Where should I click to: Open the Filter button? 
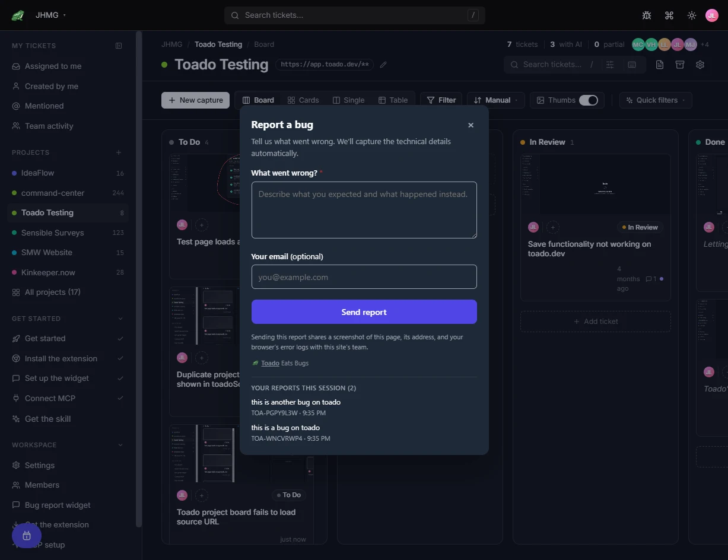pos(441,100)
